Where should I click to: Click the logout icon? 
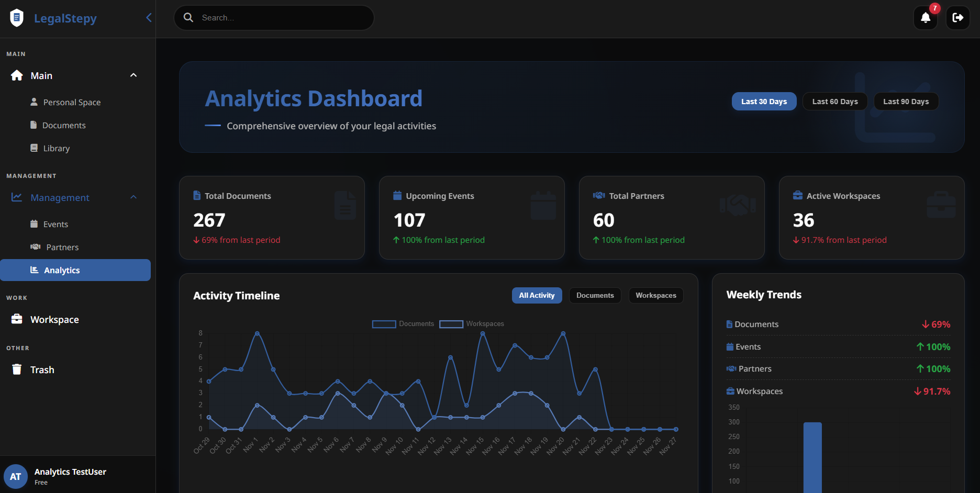pos(958,17)
